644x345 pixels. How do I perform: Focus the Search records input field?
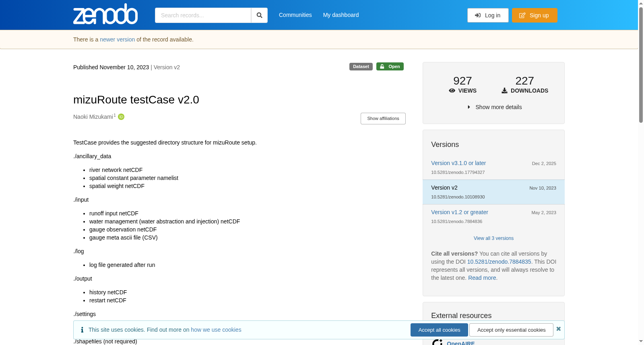203,15
